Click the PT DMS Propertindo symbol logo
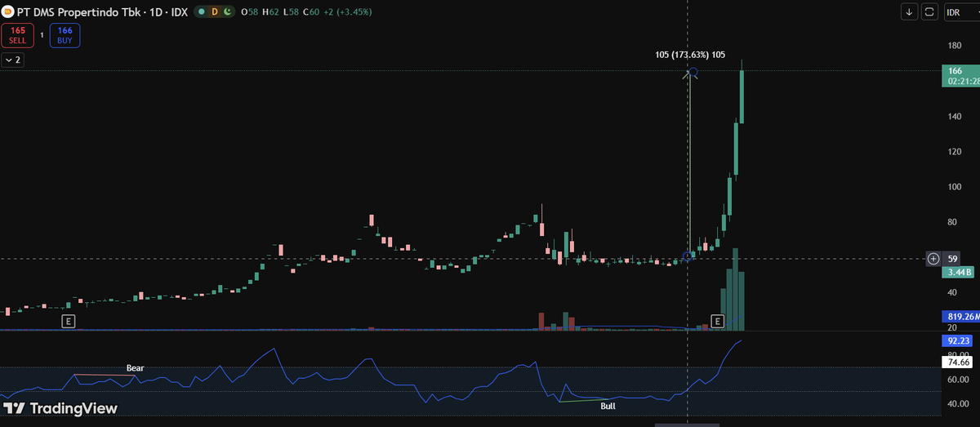This screenshot has height=427, width=980. pyautogui.click(x=7, y=11)
